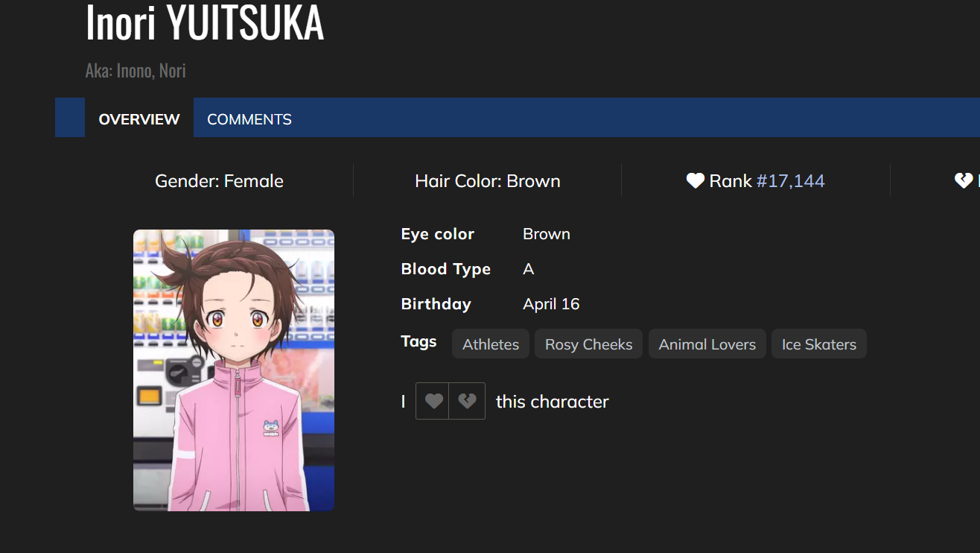Click the Inori YUITSUKA name heading
The image size is (980, 553).
[205, 22]
